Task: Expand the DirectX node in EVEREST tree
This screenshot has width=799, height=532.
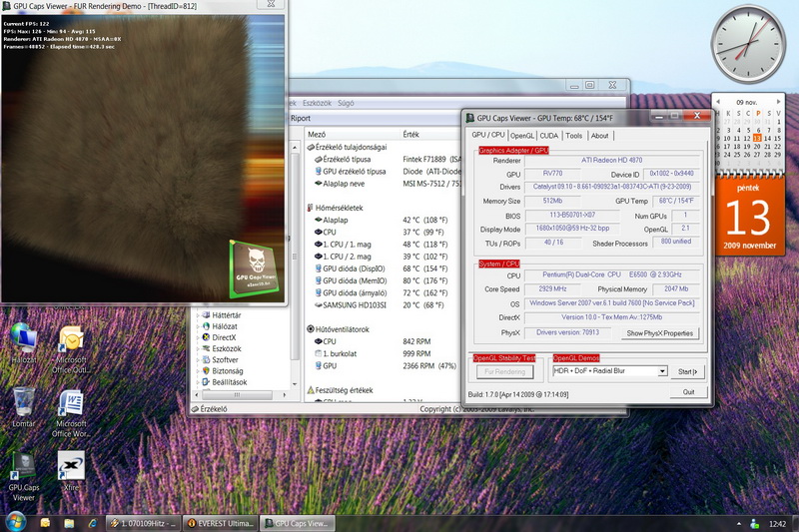Action: (198, 337)
